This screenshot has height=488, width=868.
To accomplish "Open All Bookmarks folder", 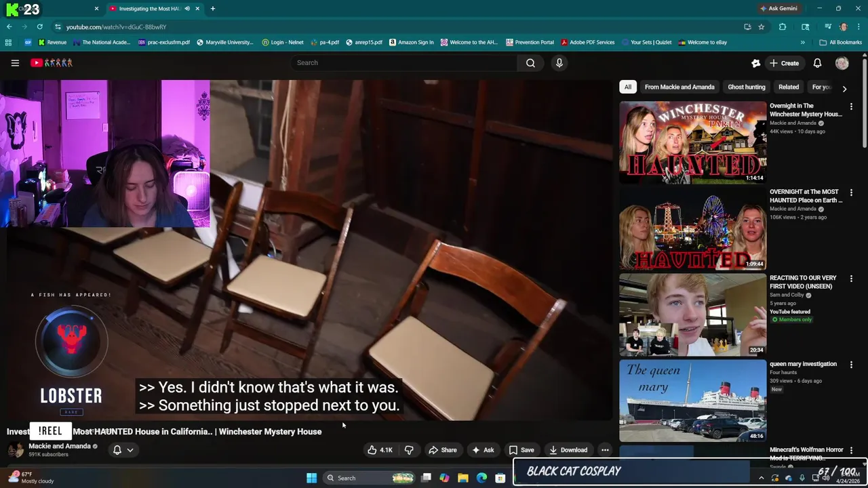I will point(841,42).
